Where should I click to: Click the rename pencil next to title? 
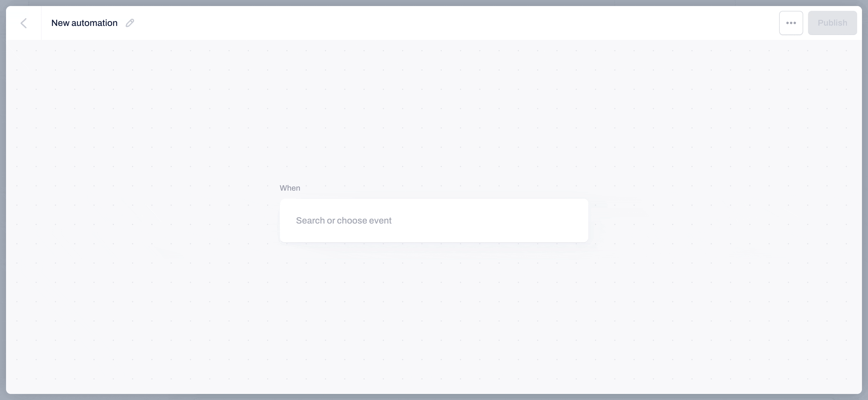pos(130,23)
